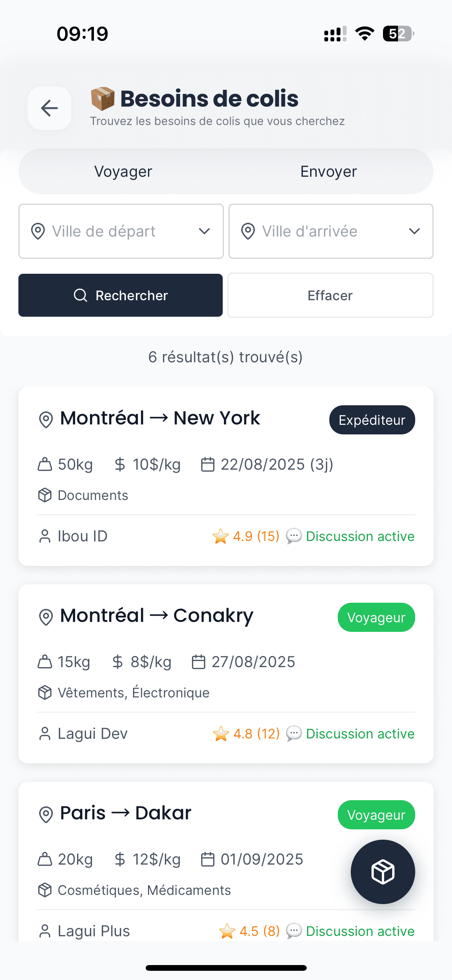Tap the box icon beside Documents
The width and height of the screenshot is (452, 980).
[45, 495]
